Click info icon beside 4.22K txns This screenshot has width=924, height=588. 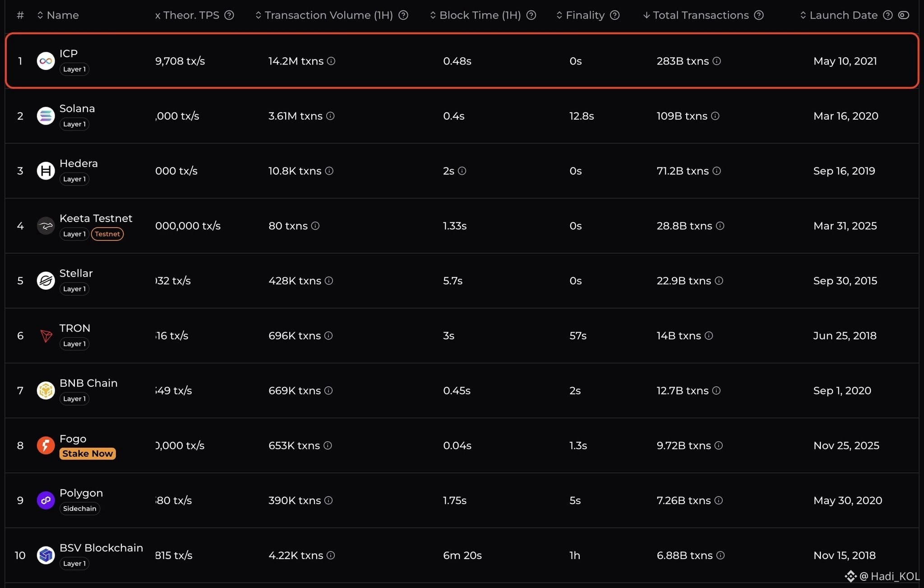(331, 555)
